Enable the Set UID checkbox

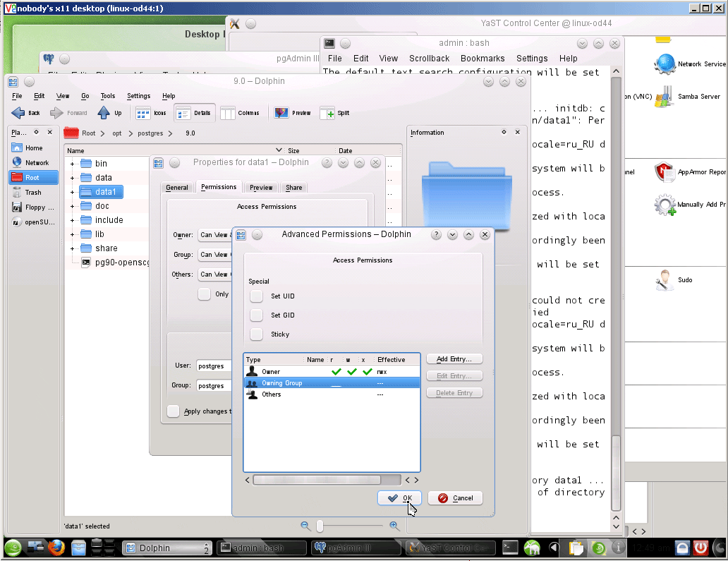(256, 296)
